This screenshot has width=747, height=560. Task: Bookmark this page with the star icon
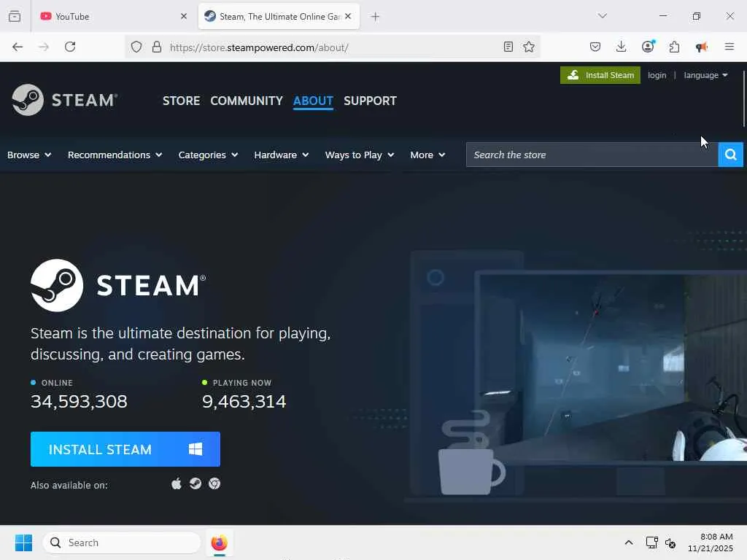pyautogui.click(x=529, y=47)
